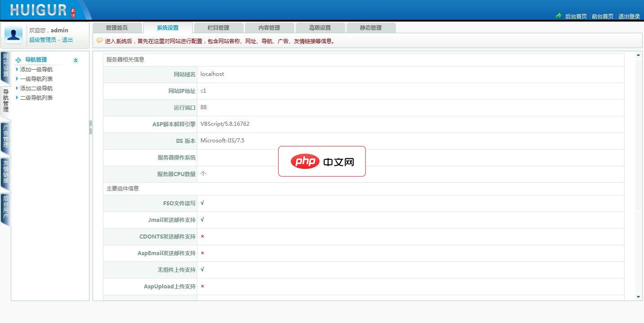This screenshot has height=323, width=644.
Task: Click scrollbar up arrow in content panel
Action: [x=638, y=55]
